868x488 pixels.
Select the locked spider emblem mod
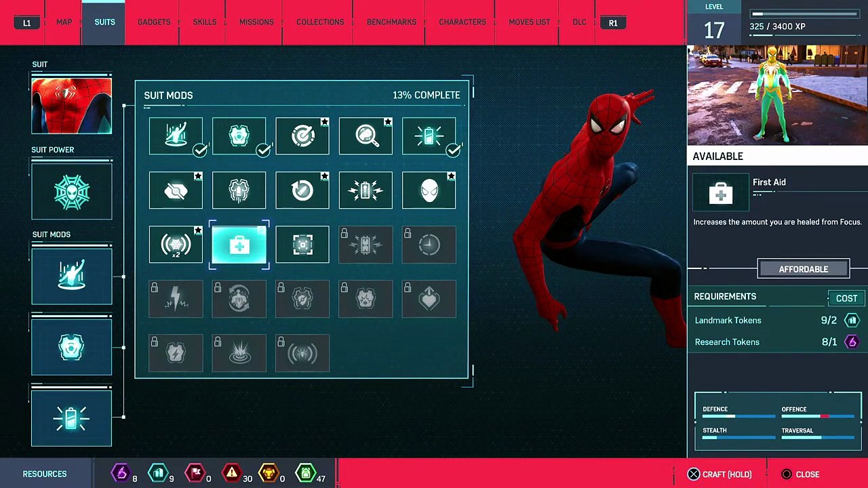click(x=302, y=353)
